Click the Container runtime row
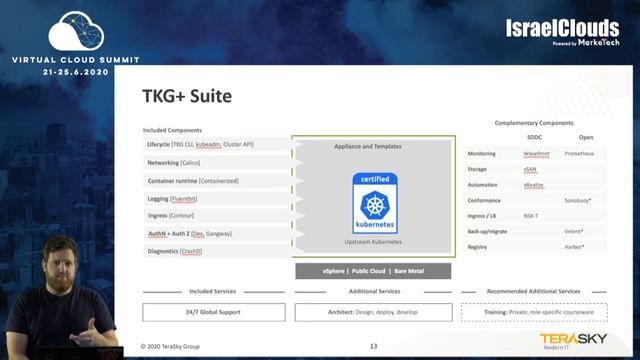The image size is (640, 360). click(x=217, y=181)
